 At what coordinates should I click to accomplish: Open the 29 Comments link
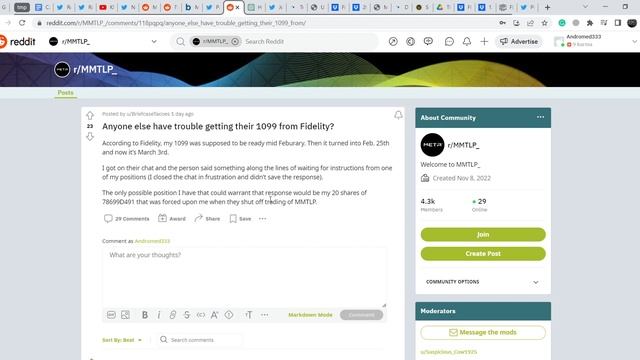tap(127, 219)
